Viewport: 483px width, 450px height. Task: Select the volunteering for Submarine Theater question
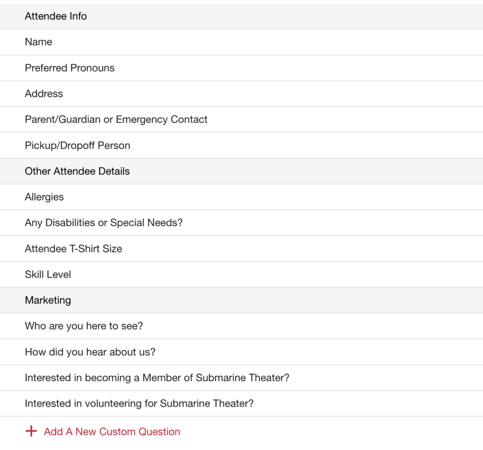pos(241,403)
